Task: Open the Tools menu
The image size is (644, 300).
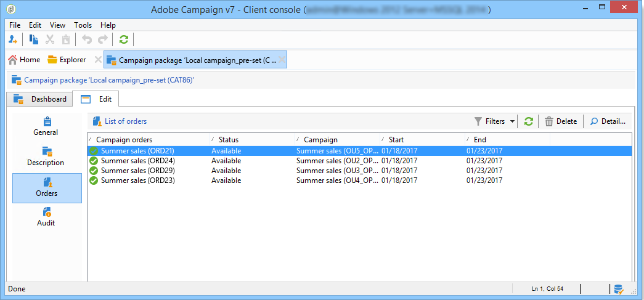Action: (83, 25)
